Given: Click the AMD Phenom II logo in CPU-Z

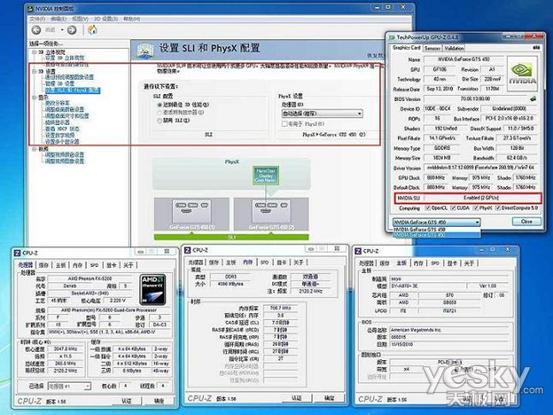Looking at the screenshot, I should (153, 289).
